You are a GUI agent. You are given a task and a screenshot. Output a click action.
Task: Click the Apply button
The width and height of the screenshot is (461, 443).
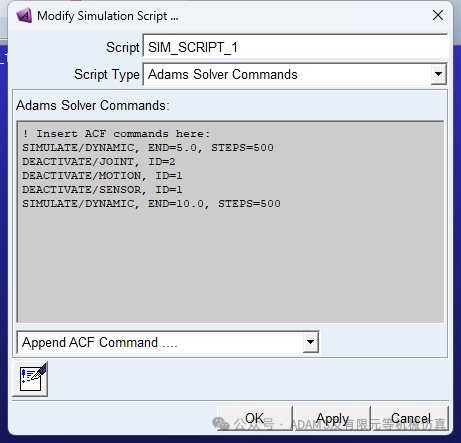pyautogui.click(x=333, y=418)
